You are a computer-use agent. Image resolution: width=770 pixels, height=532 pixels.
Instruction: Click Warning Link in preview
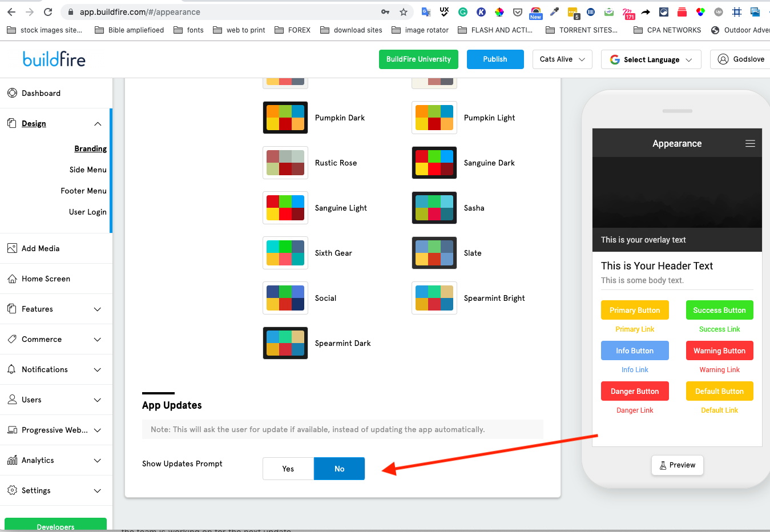[719, 370]
